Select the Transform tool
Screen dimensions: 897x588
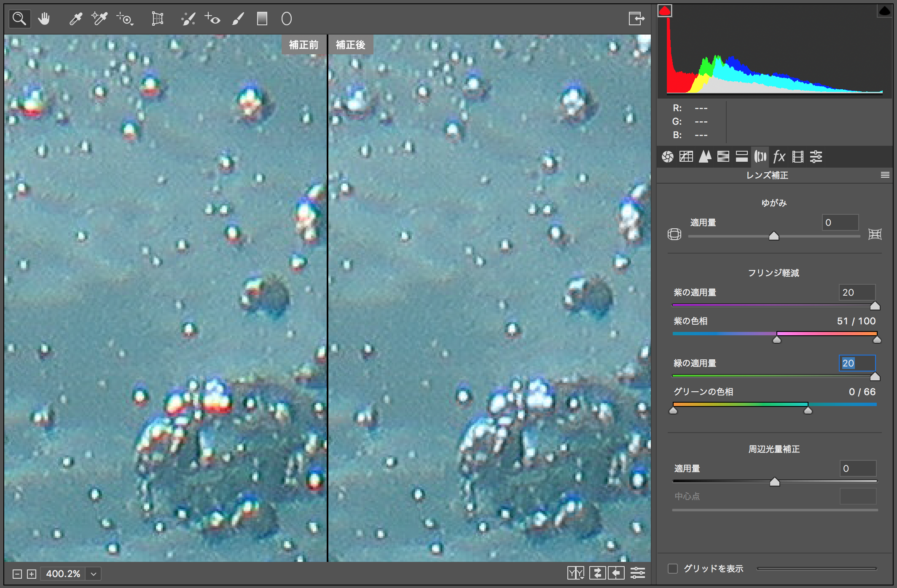click(157, 19)
